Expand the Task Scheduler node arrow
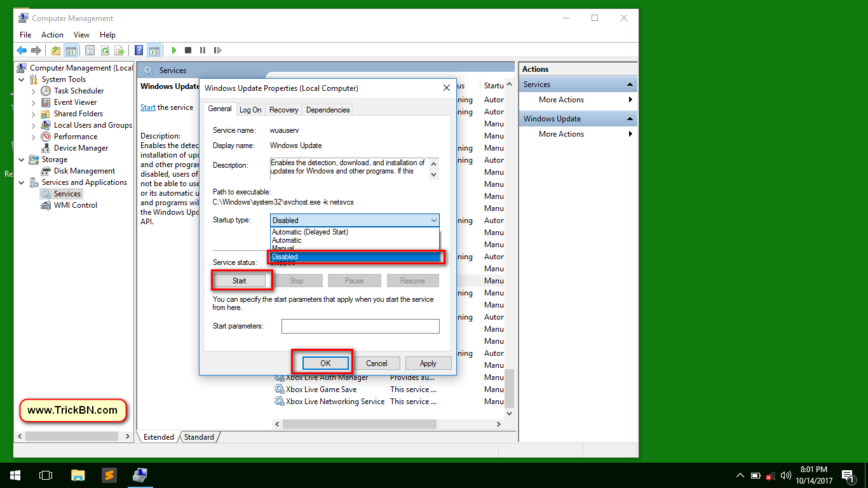 [x=34, y=91]
